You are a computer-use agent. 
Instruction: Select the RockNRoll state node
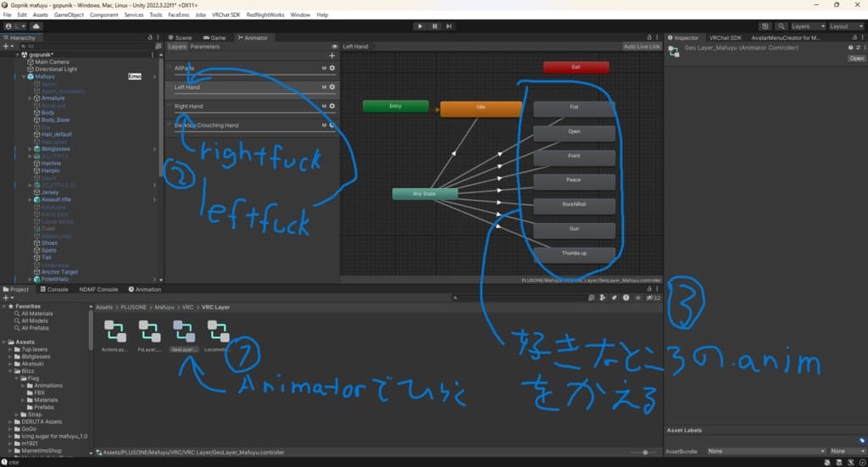click(x=574, y=206)
